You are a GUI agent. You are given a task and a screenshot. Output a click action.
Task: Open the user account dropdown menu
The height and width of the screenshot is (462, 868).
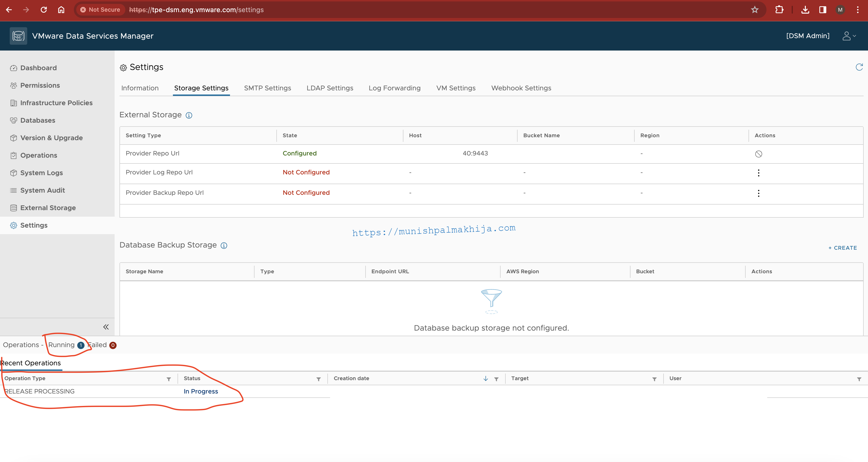click(x=849, y=36)
